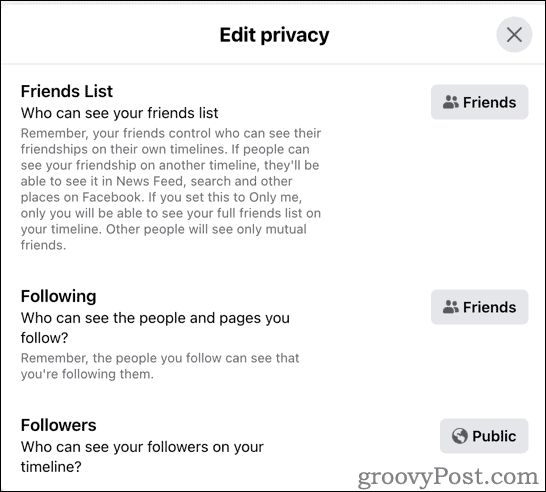This screenshot has width=546, height=492.
Task: Click people icon on Friends List button
Action: click(451, 102)
